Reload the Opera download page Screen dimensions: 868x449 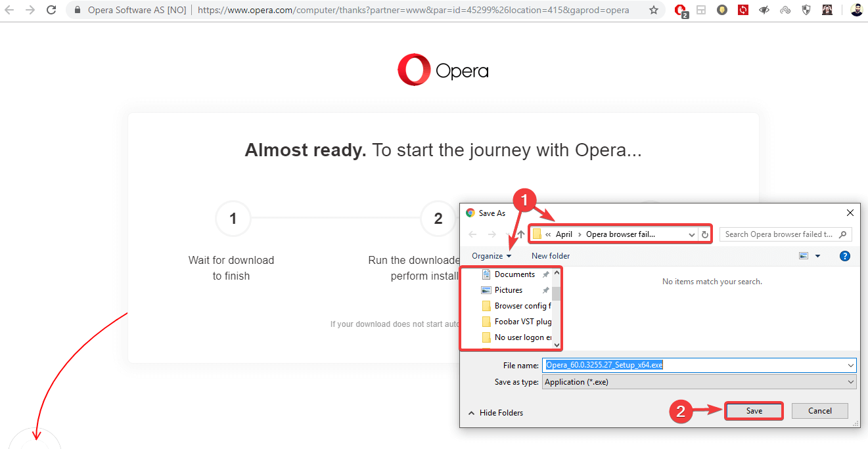(x=51, y=10)
